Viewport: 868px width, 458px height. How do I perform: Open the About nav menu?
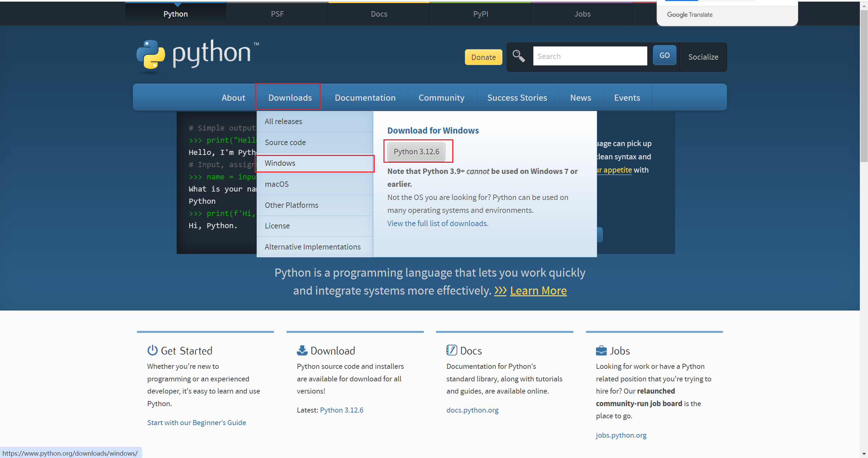(x=233, y=98)
